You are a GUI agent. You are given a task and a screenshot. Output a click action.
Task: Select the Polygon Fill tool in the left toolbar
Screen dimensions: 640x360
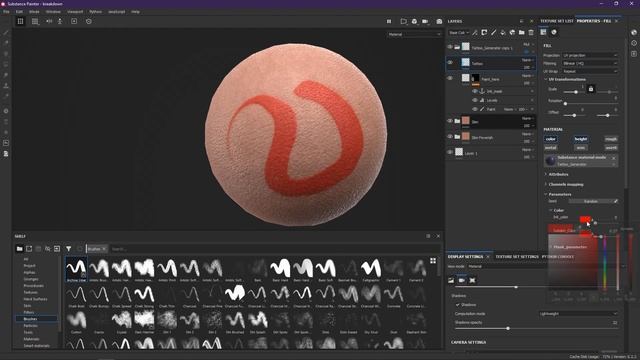coord(6,64)
